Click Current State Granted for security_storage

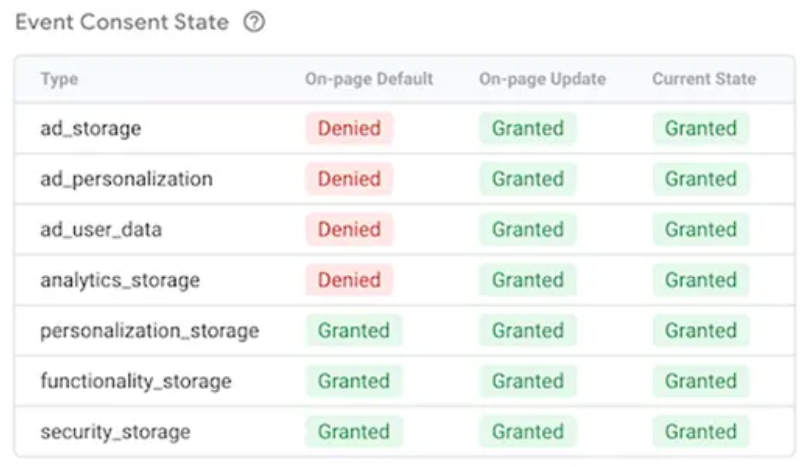click(x=701, y=432)
